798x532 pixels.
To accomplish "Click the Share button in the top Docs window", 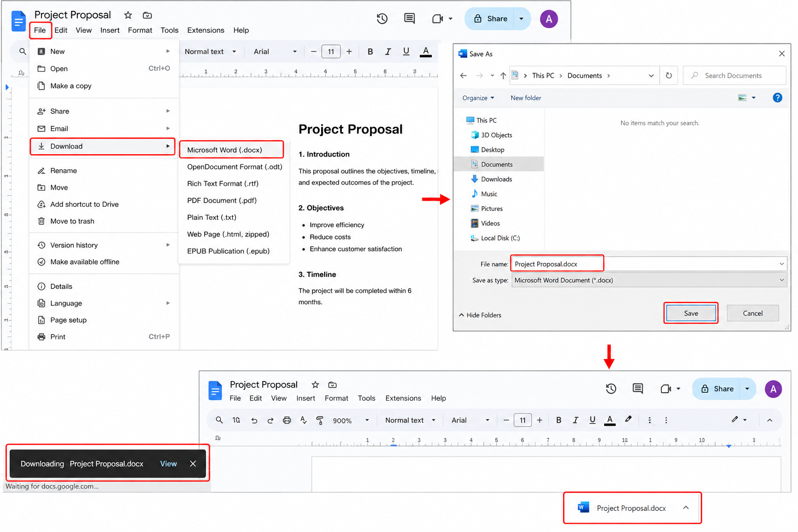I will pyautogui.click(x=490, y=19).
